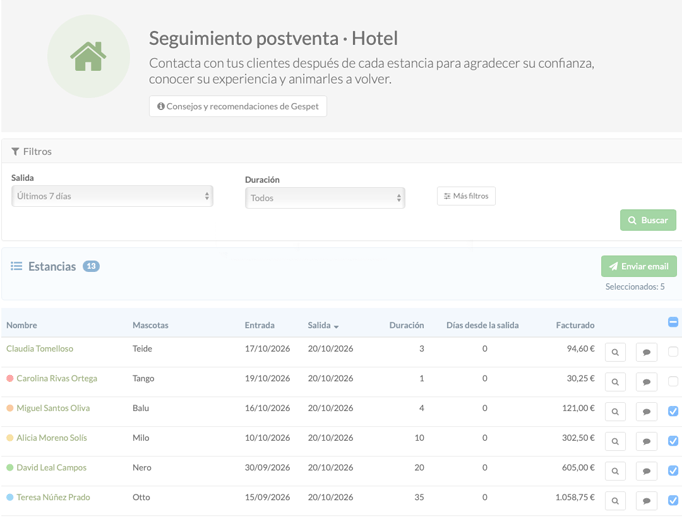
Task: Click pet name Teide
Action: 142,349
